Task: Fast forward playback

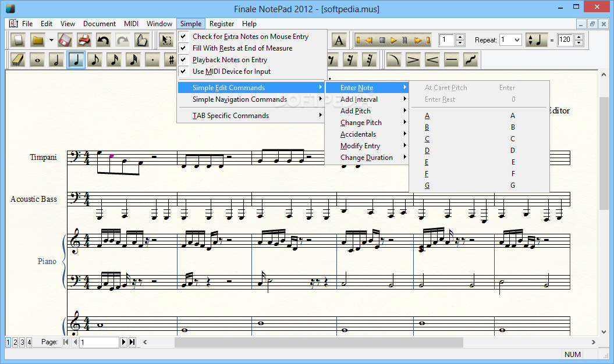Action: [417, 40]
